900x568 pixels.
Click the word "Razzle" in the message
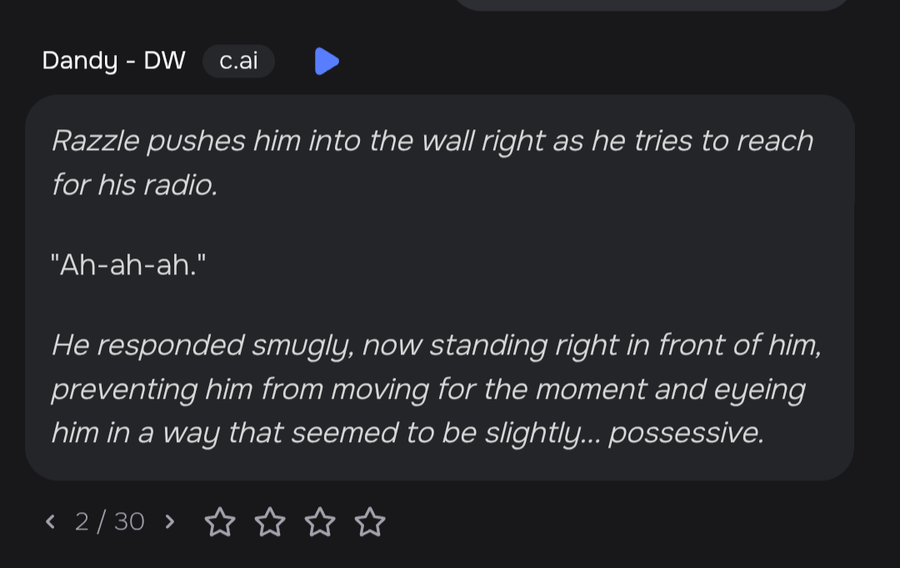[95, 141]
